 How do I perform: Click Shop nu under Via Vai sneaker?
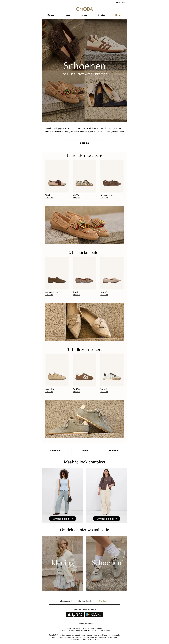(x=104, y=391)
